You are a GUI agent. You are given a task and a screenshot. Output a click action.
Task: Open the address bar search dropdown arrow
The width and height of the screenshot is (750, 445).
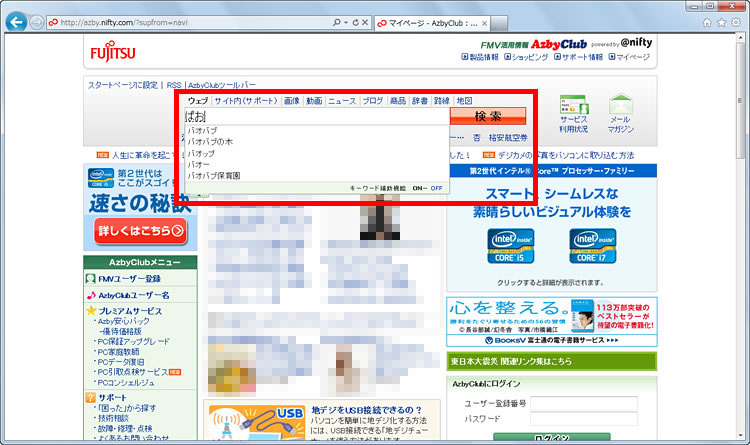345,22
